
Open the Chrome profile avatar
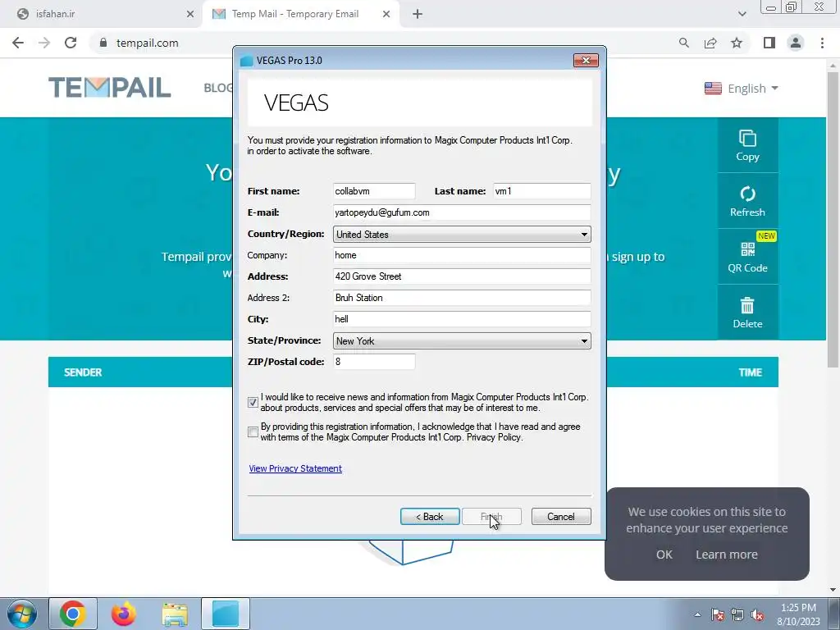(796, 43)
